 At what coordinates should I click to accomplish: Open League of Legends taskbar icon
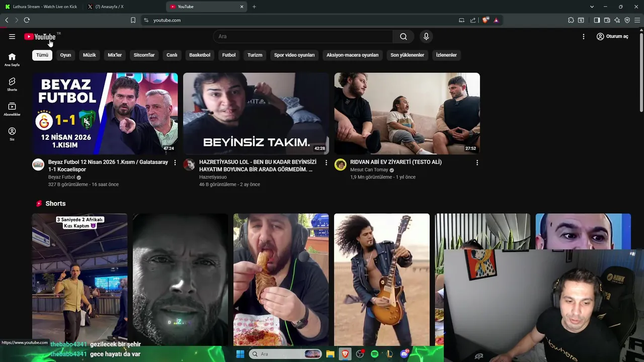(x=389, y=354)
